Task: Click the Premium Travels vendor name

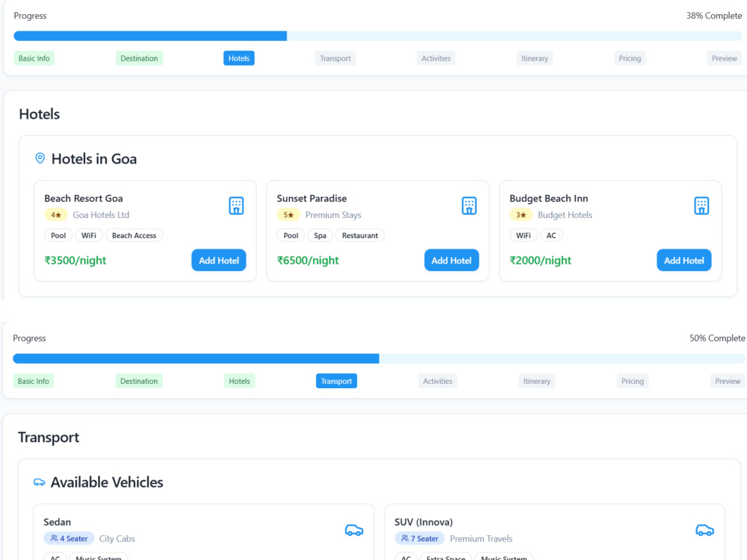Action: [x=481, y=538]
